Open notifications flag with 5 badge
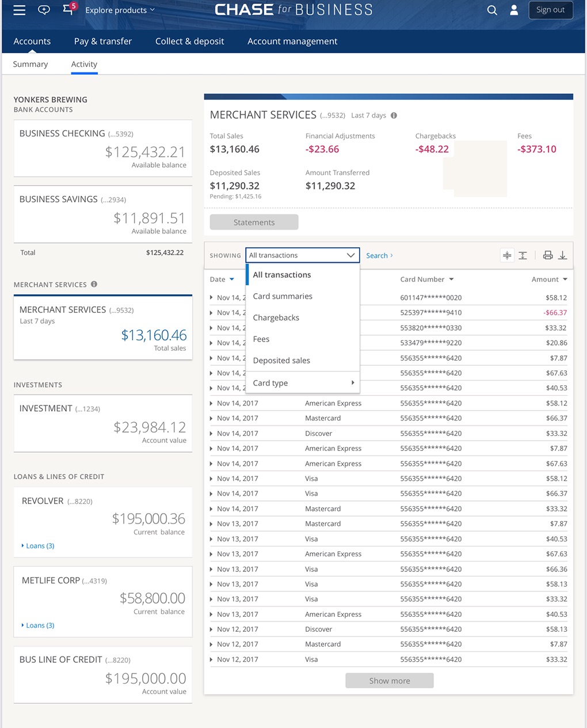Viewport: 587px width, 728px height. pos(69,9)
